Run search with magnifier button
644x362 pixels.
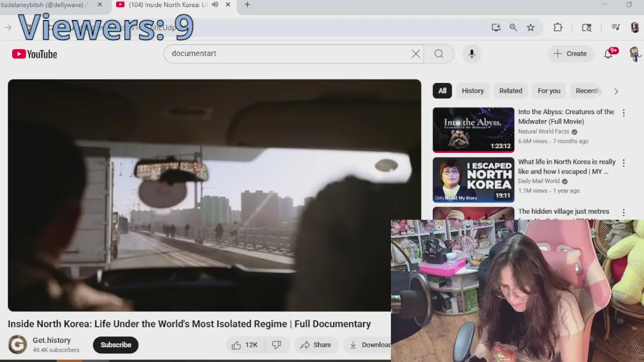point(439,54)
